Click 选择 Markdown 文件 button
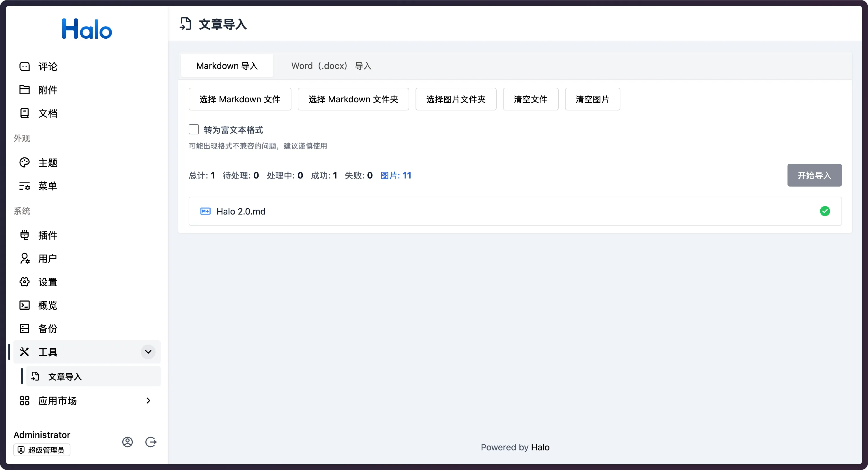 pyautogui.click(x=240, y=99)
